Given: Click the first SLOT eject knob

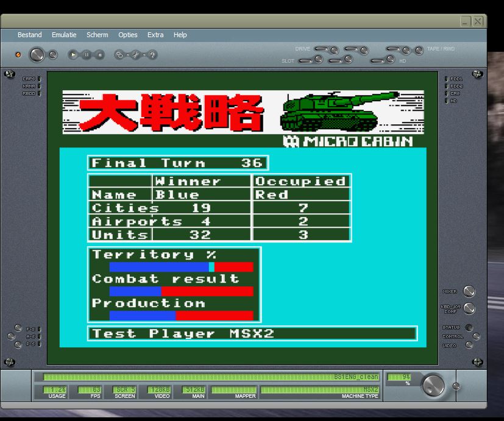Looking at the screenshot, I should [319, 59].
